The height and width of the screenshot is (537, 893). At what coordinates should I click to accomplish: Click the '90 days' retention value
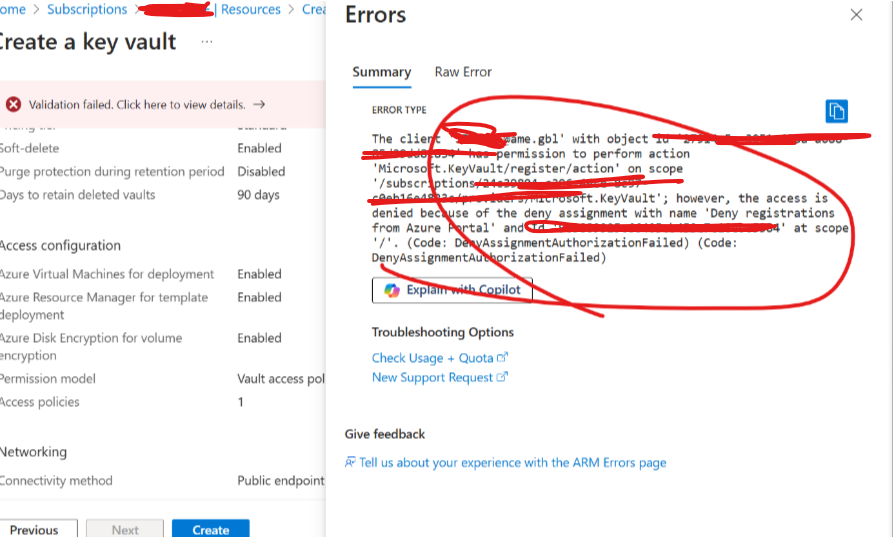coord(258,195)
